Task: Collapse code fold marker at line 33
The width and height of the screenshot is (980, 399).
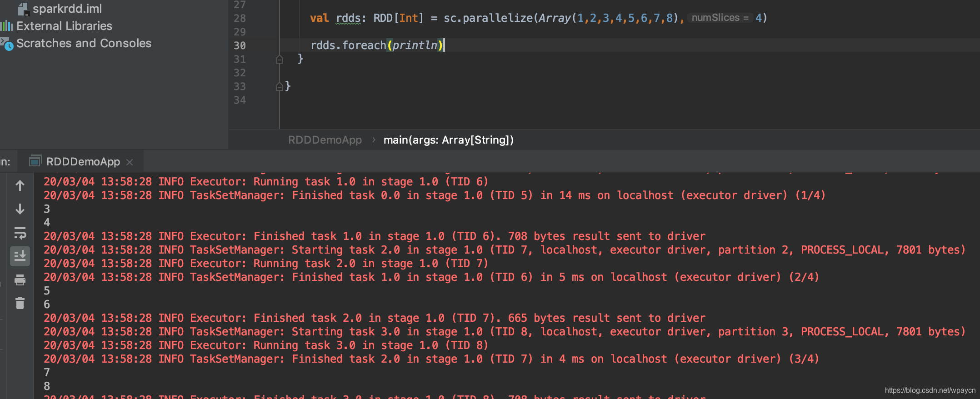Action: tap(280, 86)
